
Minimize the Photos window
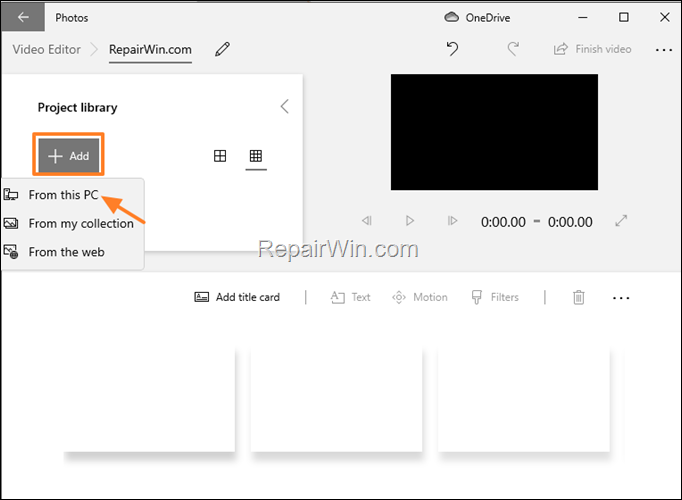coord(583,17)
